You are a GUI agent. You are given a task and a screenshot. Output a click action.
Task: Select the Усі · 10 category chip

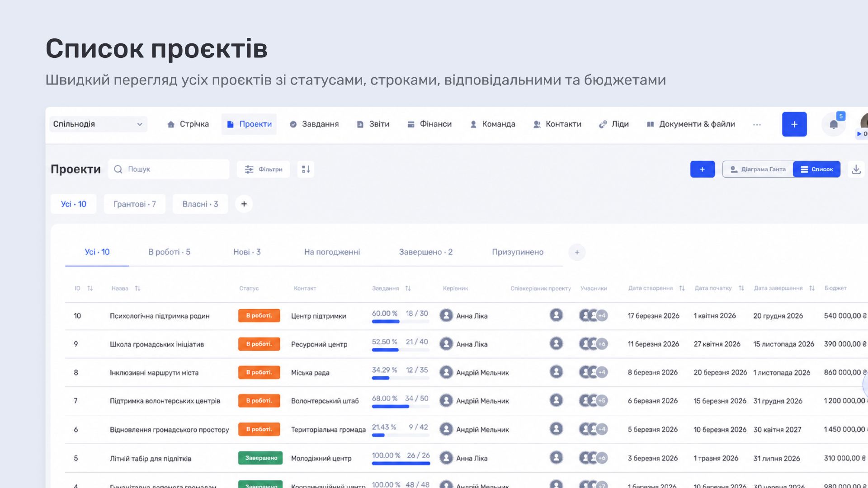pos(73,204)
